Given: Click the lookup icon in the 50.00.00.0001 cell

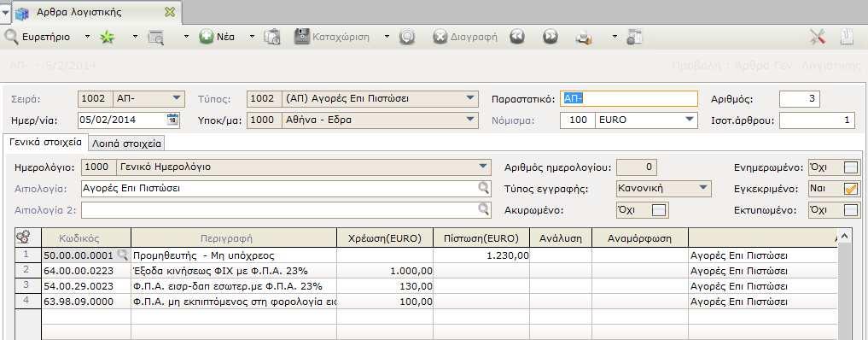Looking at the screenshot, I should point(122,255).
